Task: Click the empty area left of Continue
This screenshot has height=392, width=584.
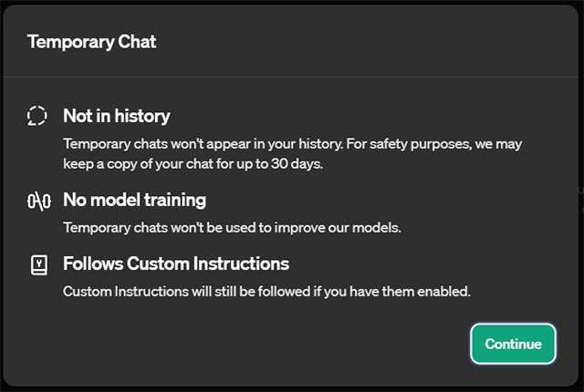Action: tap(274, 344)
